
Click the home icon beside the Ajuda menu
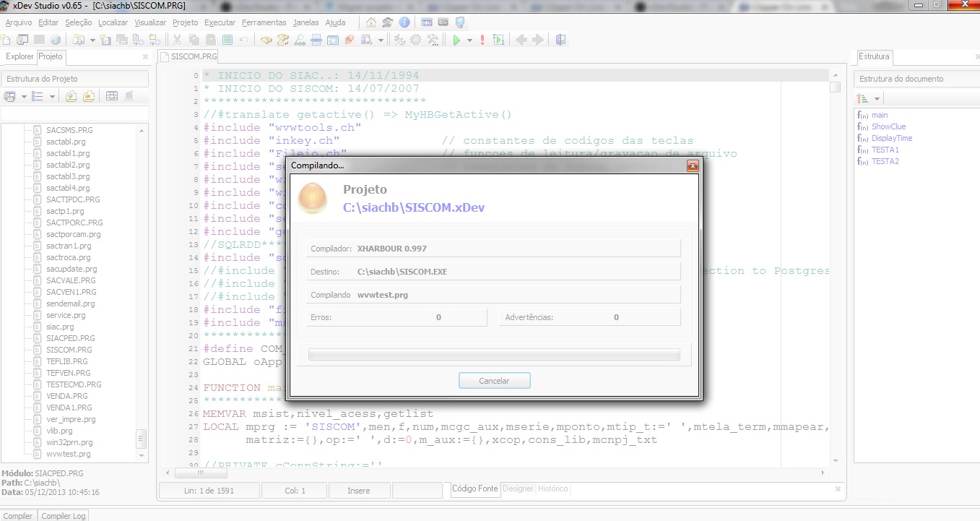point(371,22)
